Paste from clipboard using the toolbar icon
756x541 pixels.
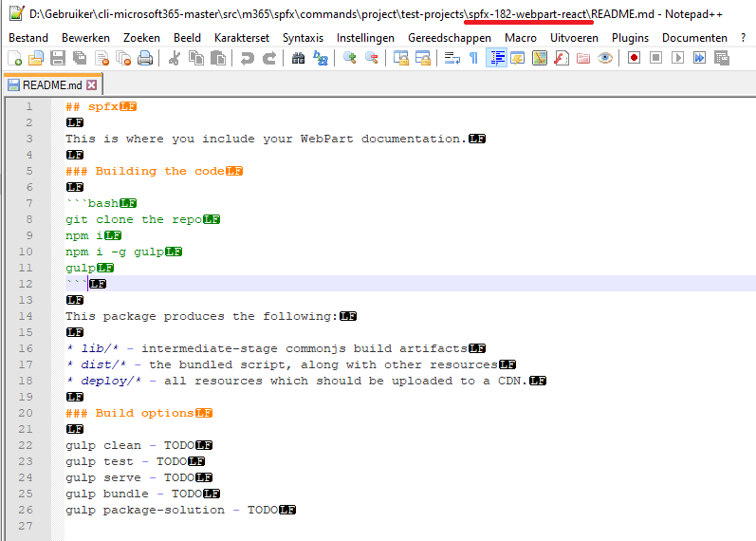click(x=218, y=59)
